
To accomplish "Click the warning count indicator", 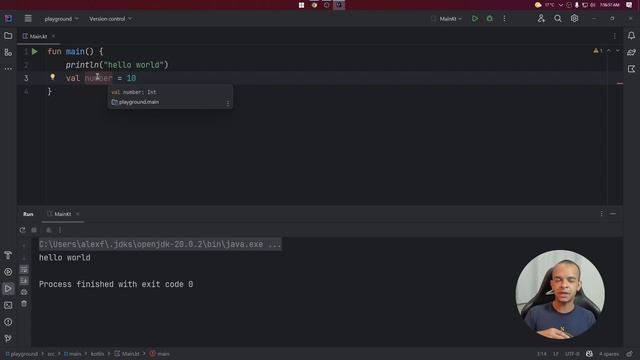I will click(x=598, y=51).
